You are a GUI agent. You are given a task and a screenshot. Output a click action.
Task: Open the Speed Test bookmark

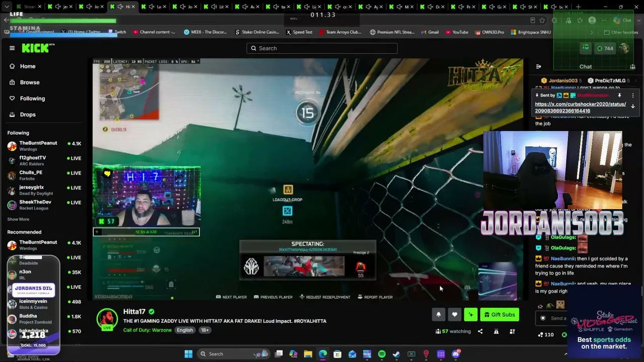[x=299, y=32]
